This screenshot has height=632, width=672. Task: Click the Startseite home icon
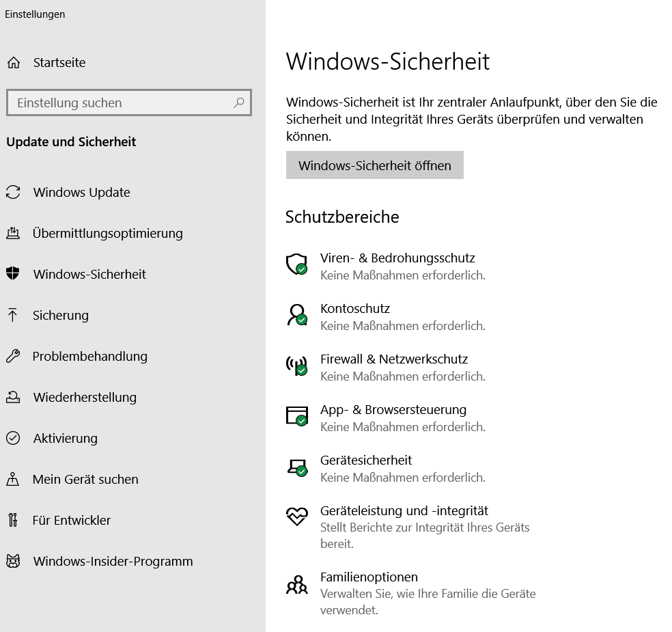13,63
